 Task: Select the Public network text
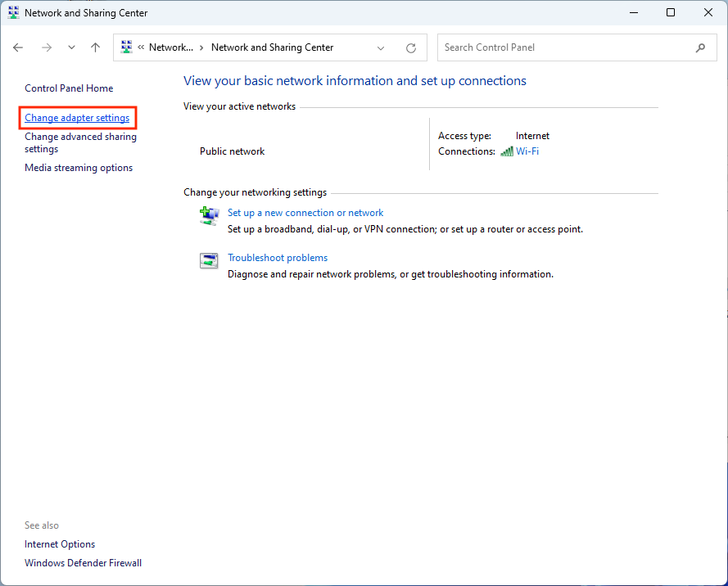(x=232, y=151)
